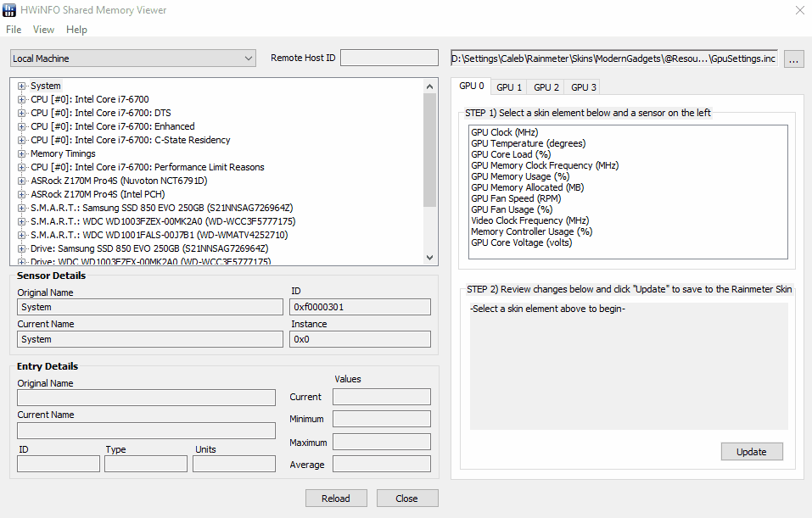812x518 pixels.
Task: Expand S.M.A.R.T.: Samsung SSD 850 EVO node
Action: [x=21, y=208]
